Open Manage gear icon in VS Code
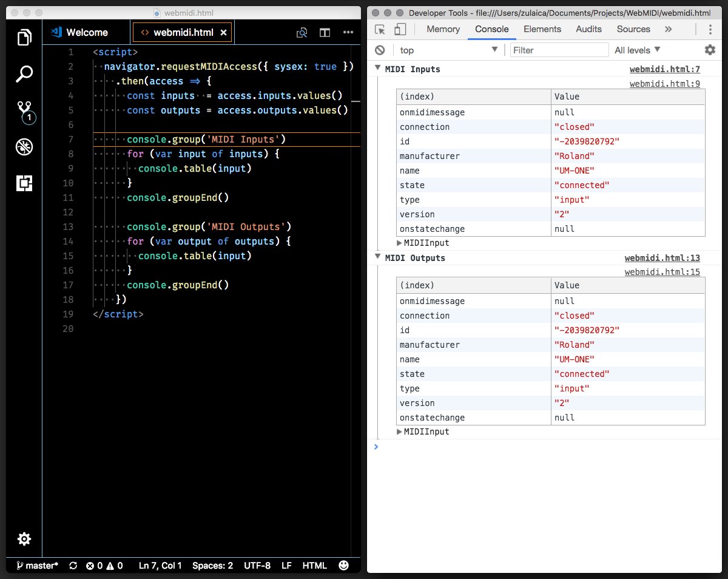This screenshot has width=728, height=579. pyautogui.click(x=24, y=539)
